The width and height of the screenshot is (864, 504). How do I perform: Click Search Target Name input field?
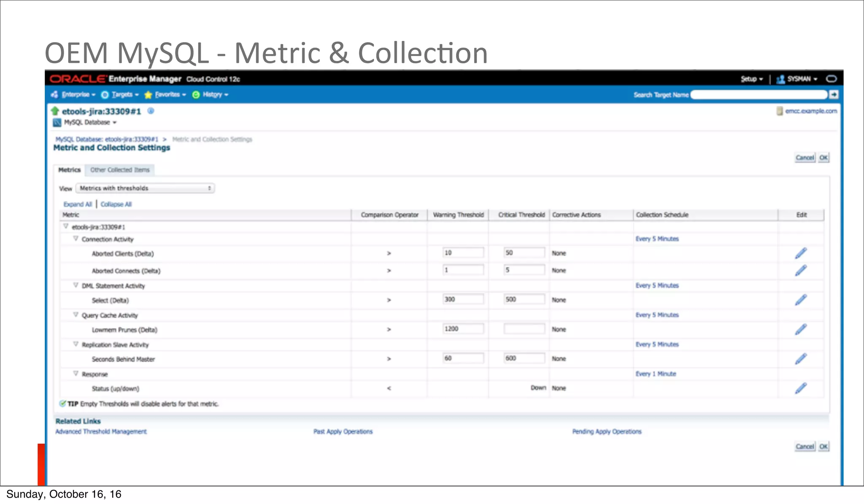pyautogui.click(x=759, y=94)
